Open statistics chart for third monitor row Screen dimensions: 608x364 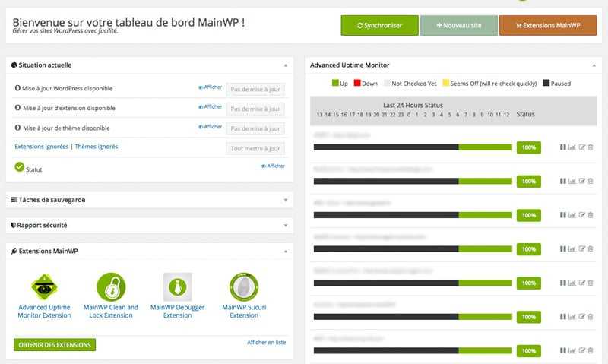coord(572,215)
